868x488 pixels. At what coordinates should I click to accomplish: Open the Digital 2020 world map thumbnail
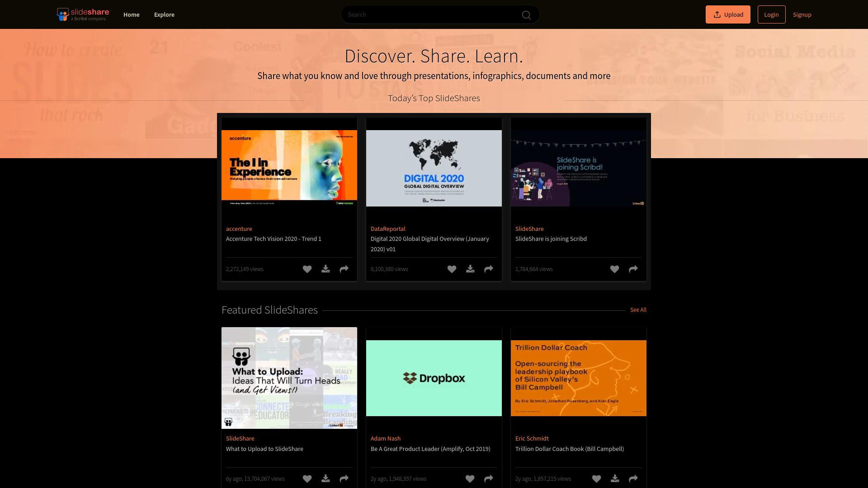434,169
